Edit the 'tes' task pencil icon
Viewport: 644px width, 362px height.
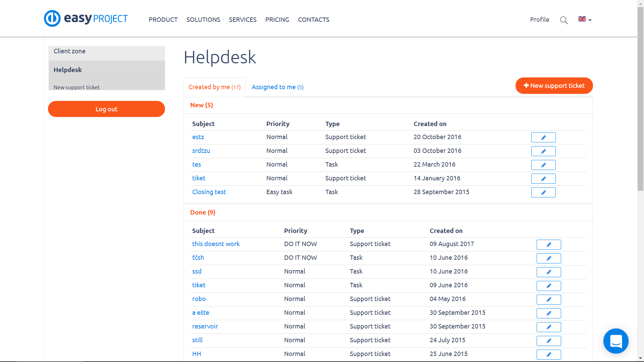tap(543, 165)
